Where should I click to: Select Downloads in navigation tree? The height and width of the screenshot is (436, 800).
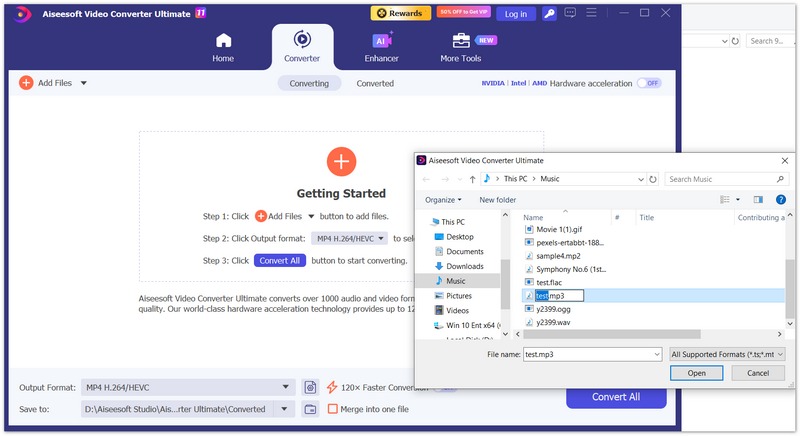(459, 266)
